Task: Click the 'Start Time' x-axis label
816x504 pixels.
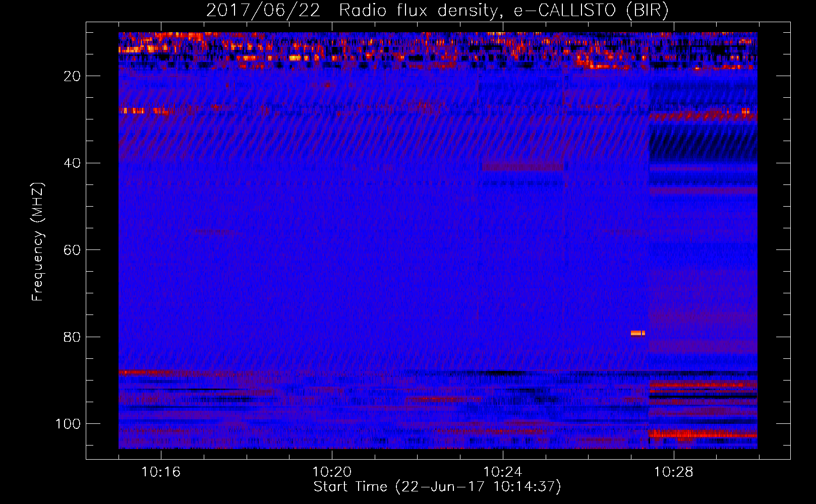Action: [437, 487]
